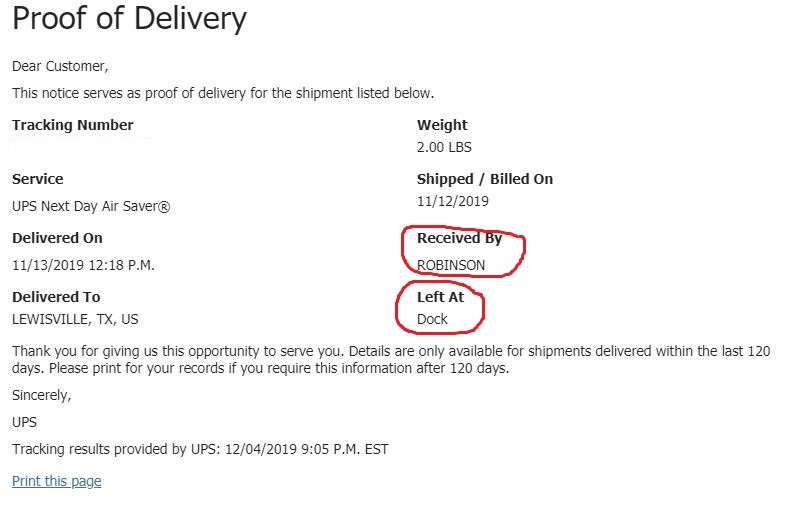Click the circled Received By label
790x525 pixels.
point(459,238)
